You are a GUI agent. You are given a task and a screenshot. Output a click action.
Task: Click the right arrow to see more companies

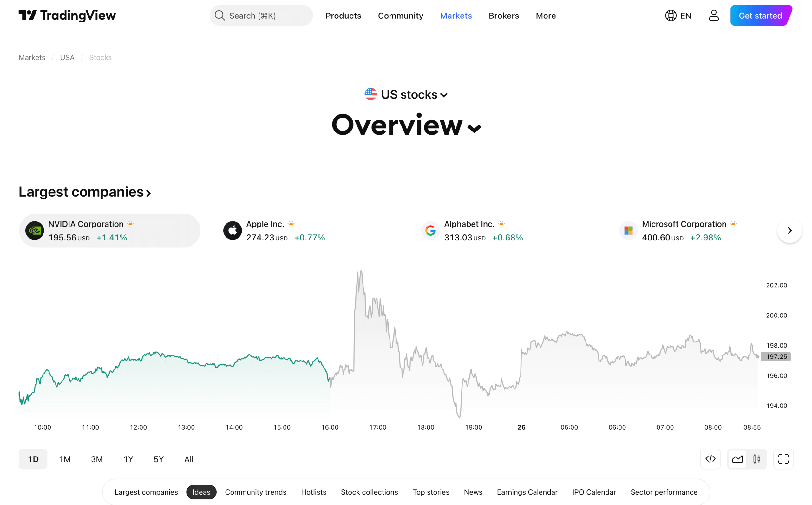(789, 230)
